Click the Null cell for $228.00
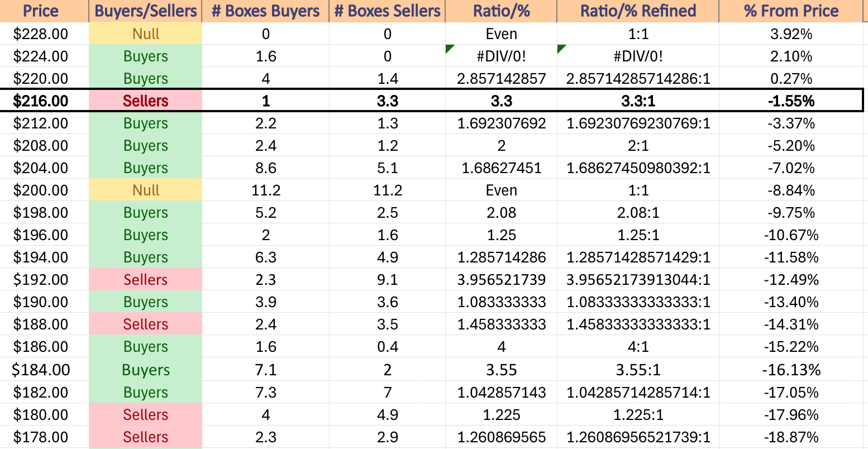The height and width of the screenshot is (449, 868). coord(145,34)
